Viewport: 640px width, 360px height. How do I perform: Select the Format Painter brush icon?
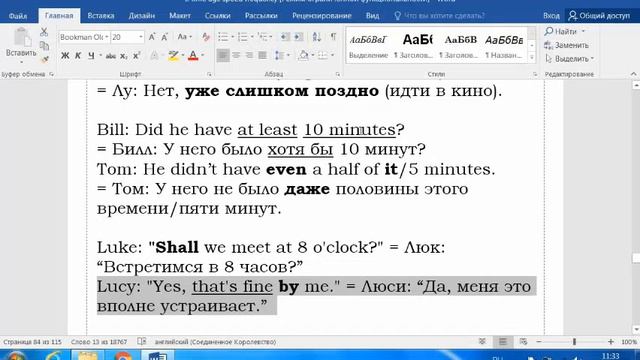coord(44,60)
